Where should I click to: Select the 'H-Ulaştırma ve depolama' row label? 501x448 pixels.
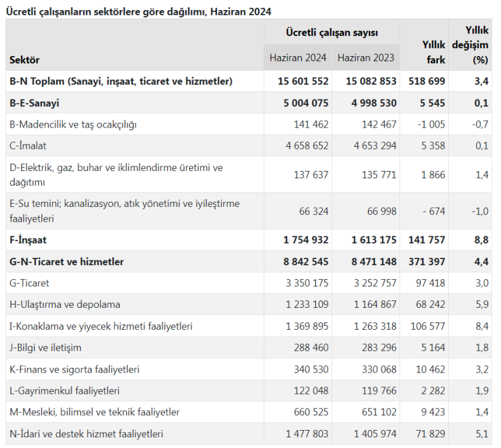point(65,304)
